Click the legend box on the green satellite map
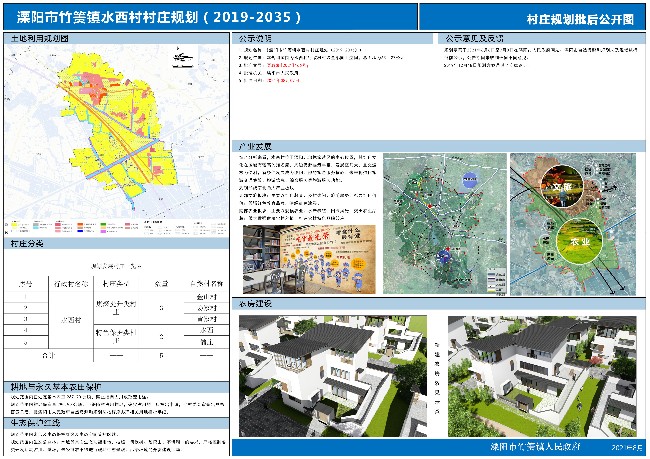 click(497, 281)
